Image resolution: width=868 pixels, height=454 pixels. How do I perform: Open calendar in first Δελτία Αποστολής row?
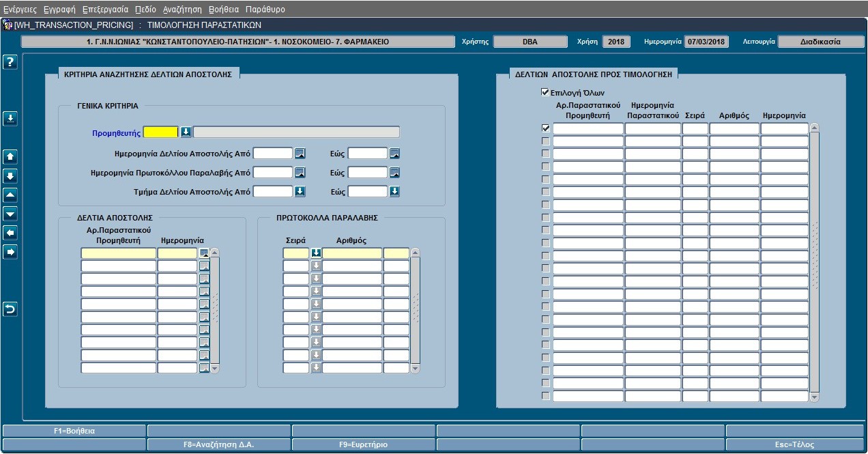[x=203, y=253]
